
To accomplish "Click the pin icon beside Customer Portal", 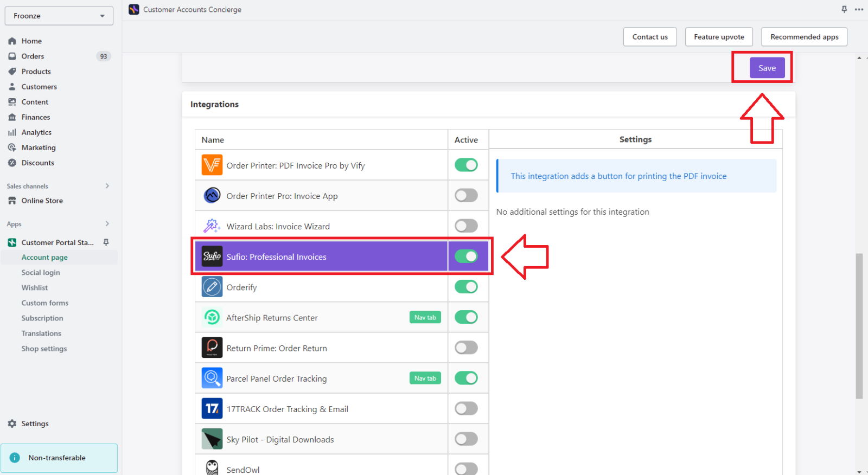I will [x=106, y=242].
